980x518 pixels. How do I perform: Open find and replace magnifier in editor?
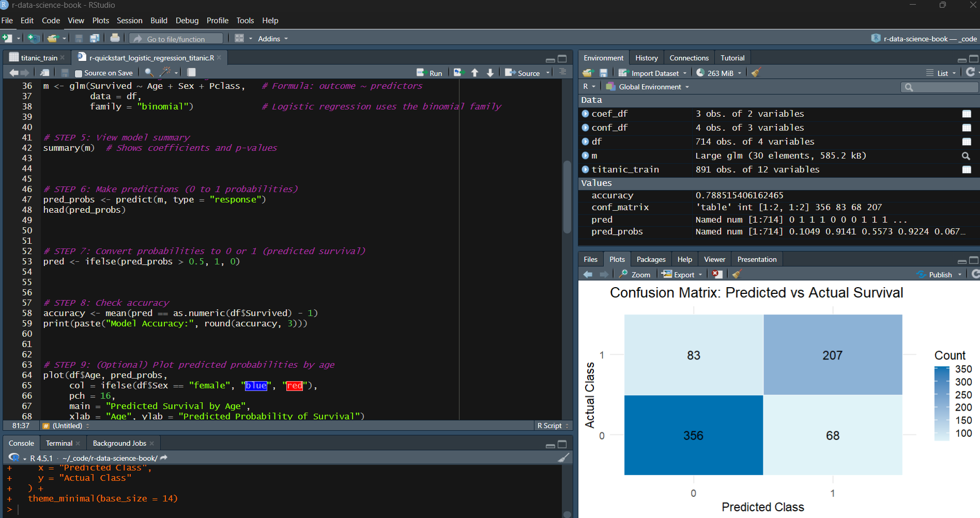click(x=149, y=72)
